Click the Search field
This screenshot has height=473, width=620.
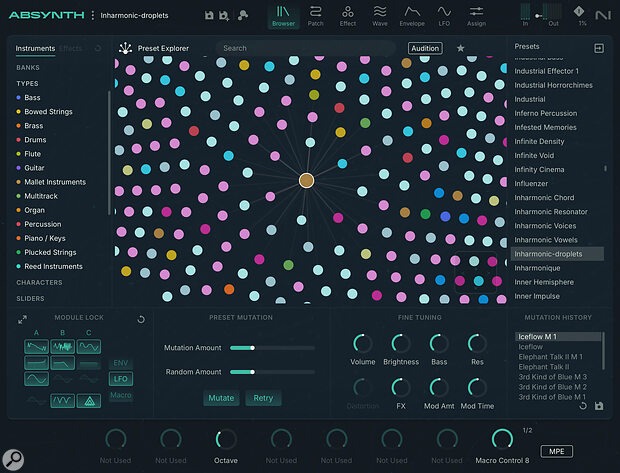[x=305, y=48]
